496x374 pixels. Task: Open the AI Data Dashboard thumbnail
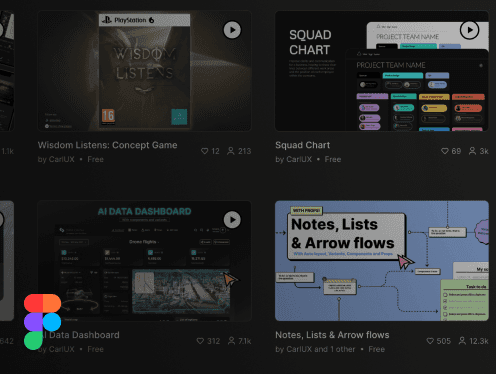[x=144, y=261]
